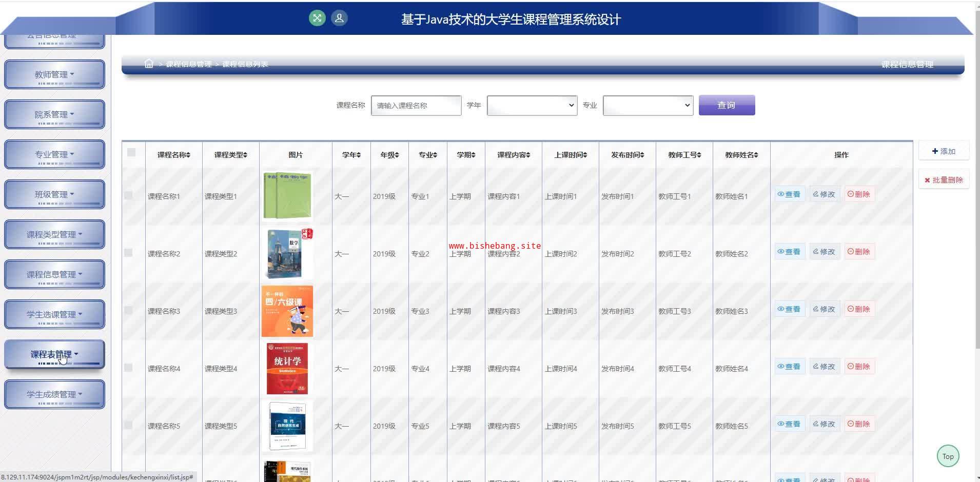View details of 课程名称1 row

pos(789,194)
